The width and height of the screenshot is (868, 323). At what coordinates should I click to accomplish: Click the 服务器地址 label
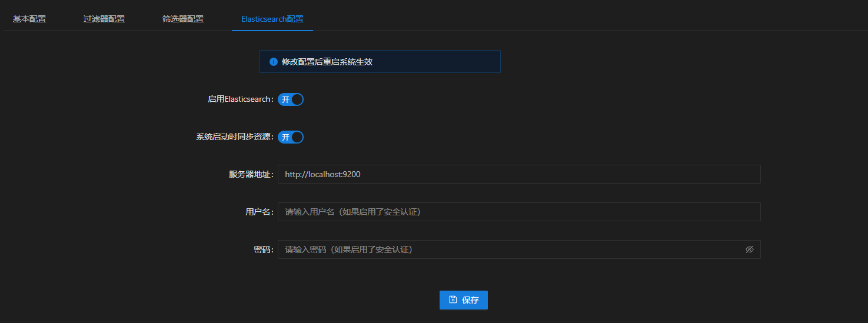[x=250, y=175]
